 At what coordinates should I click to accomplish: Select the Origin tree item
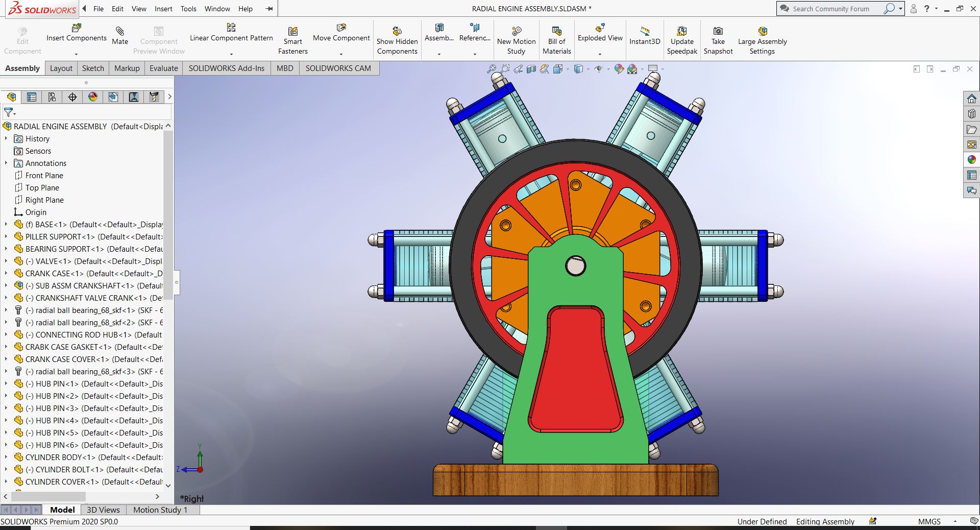(x=36, y=212)
